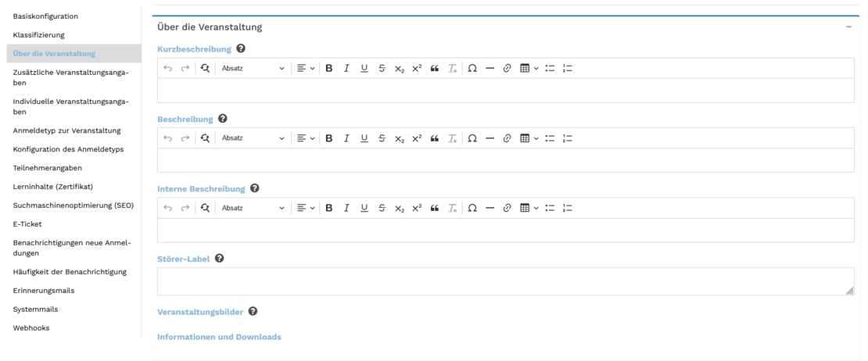Open help icon next to Kurzbeschreibung
Image resolution: width=868 pixels, height=361 pixels.
241,48
